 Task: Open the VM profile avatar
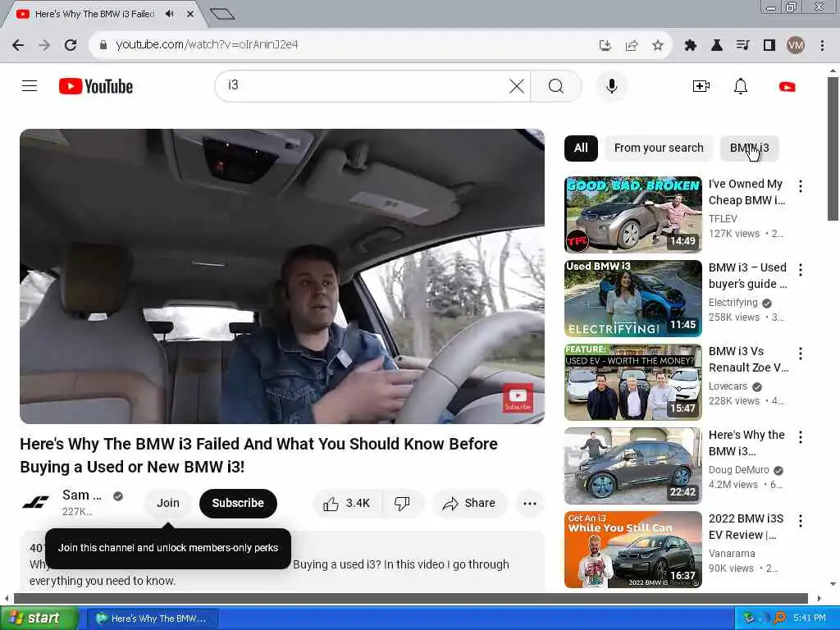pyautogui.click(x=796, y=46)
